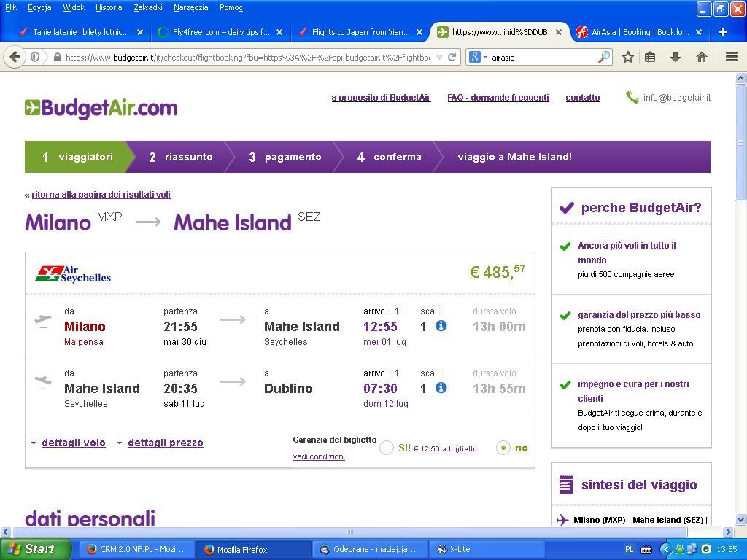Click the horizontal scrollbar right arrow
747x560 pixels.
(729, 532)
